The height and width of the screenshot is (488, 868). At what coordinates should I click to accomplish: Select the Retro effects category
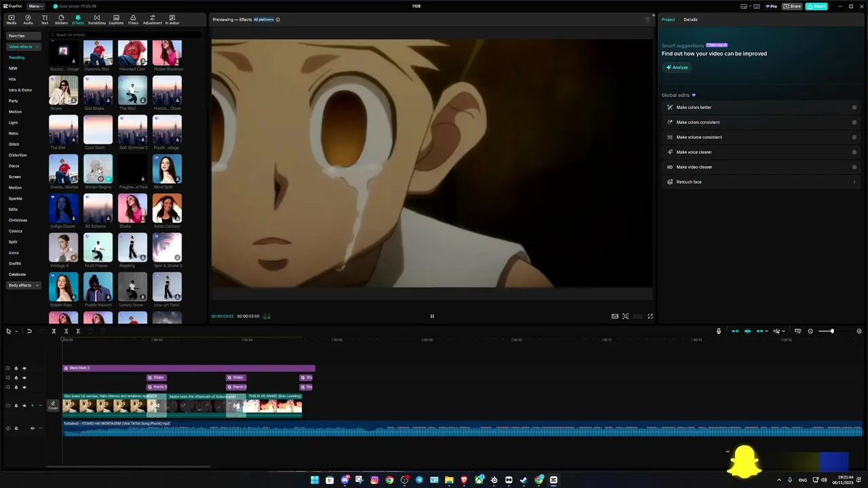[14, 134]
